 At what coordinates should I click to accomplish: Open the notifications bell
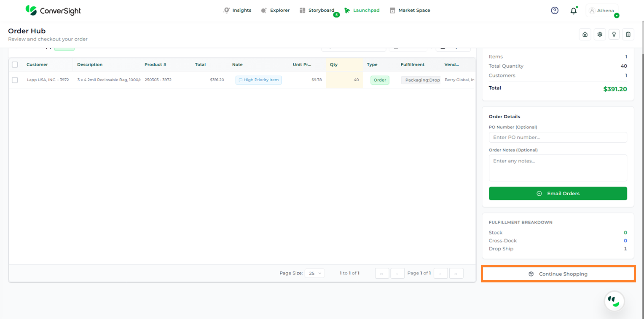573,11
